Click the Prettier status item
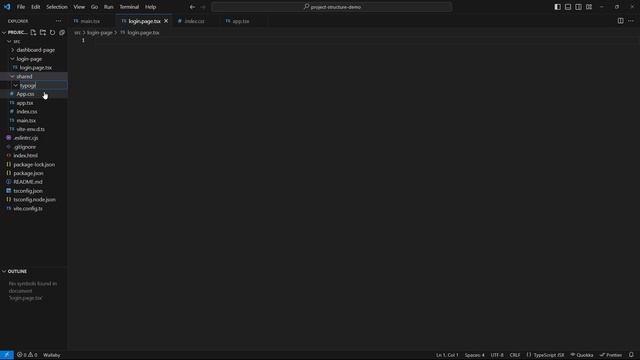The image size is (640, 360). (611, 355)
